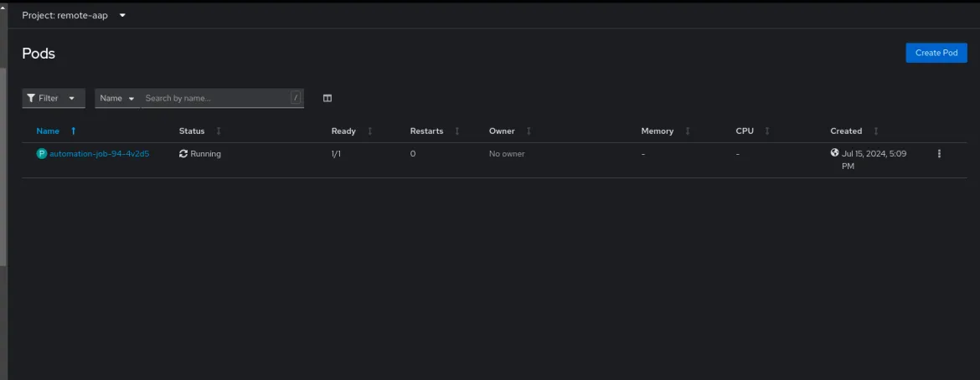Screen dimensions: 980x380
Task: Click the sort icon next to Owner
Action: [x=529, y=131]
